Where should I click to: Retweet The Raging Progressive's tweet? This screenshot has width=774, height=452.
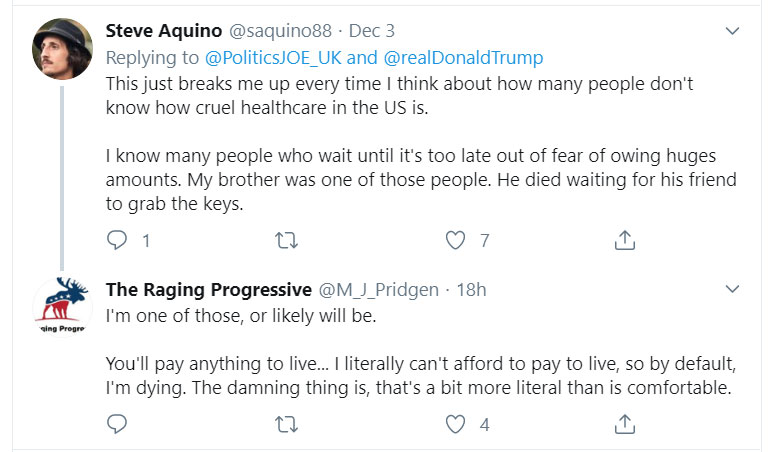(x=286, y=424)
